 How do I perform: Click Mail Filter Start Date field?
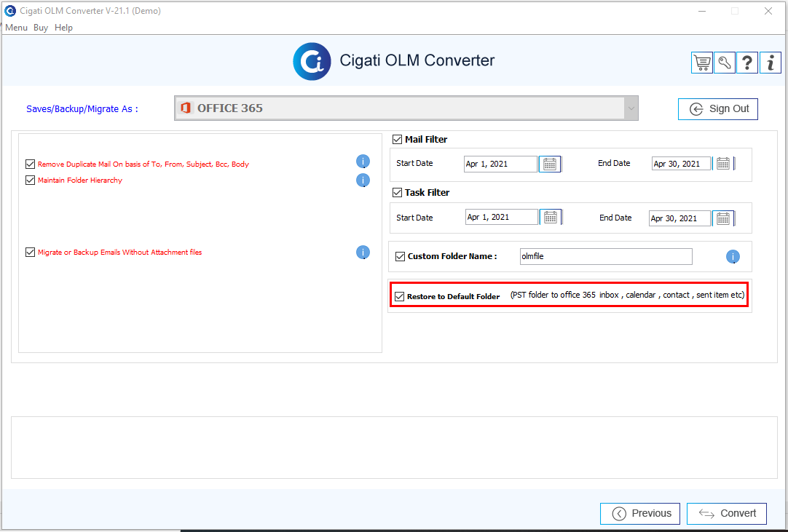(500, 164)
